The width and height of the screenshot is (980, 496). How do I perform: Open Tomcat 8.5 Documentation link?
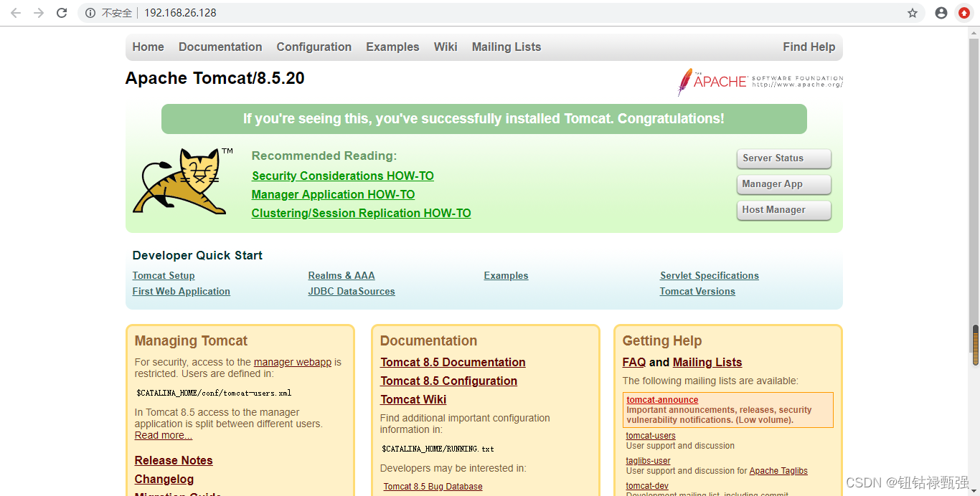[x=453, y=362]
